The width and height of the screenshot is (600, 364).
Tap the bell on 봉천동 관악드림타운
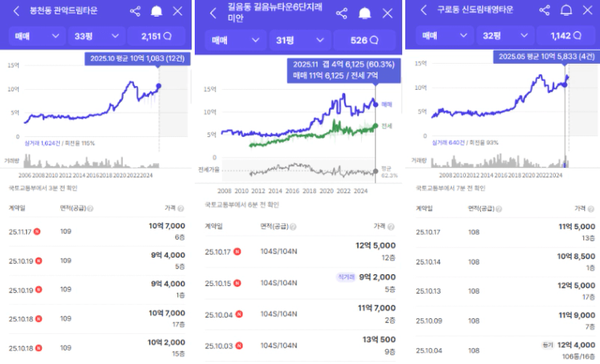(x=156, y=11)
